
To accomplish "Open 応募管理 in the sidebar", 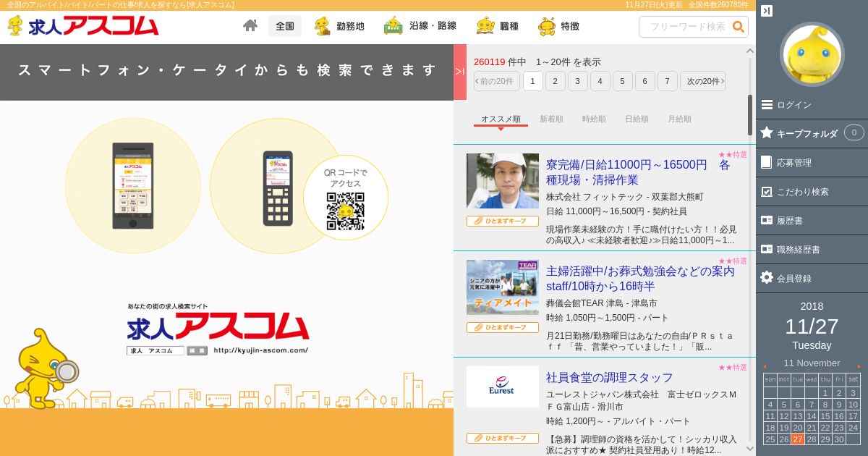I will point(812,163).
